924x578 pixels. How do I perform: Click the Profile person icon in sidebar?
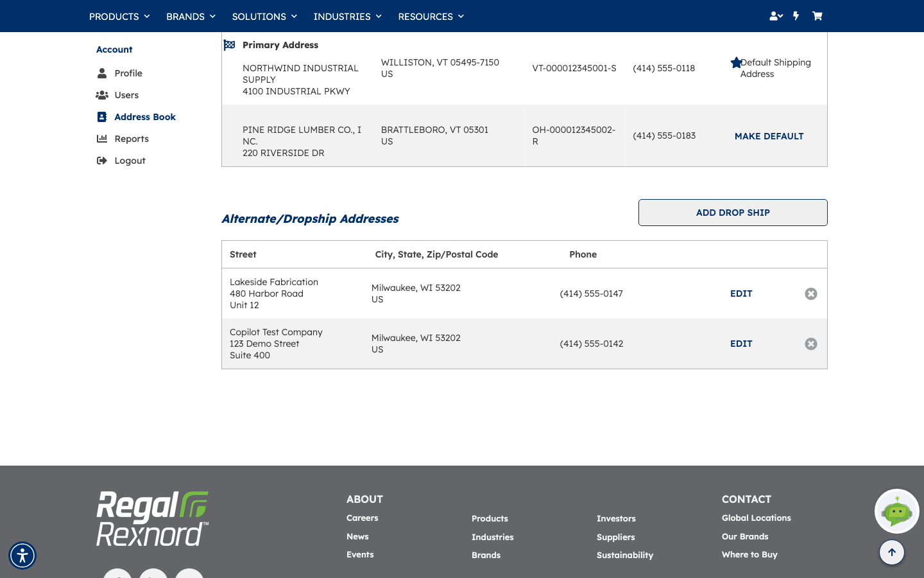(102, 73)
